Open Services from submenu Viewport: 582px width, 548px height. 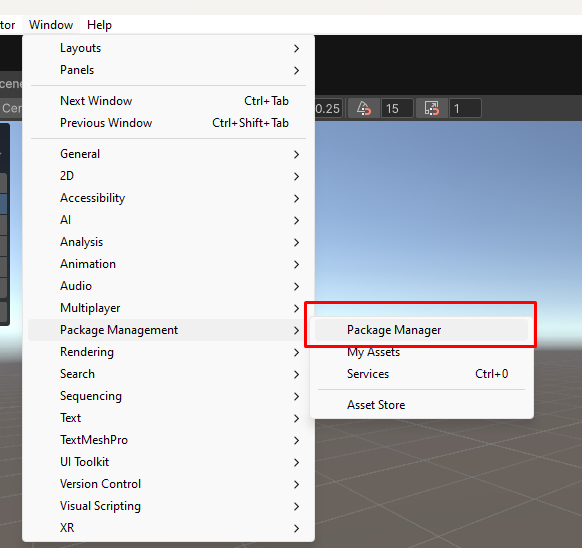[x=421, y=374]
